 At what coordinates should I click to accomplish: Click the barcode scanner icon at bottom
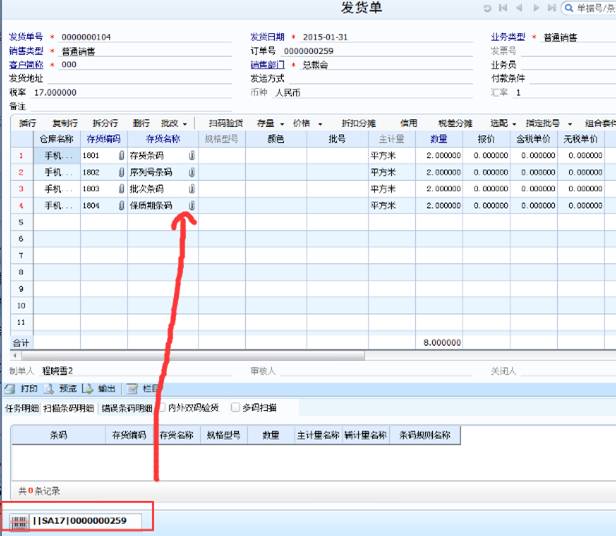pos(17,521)
